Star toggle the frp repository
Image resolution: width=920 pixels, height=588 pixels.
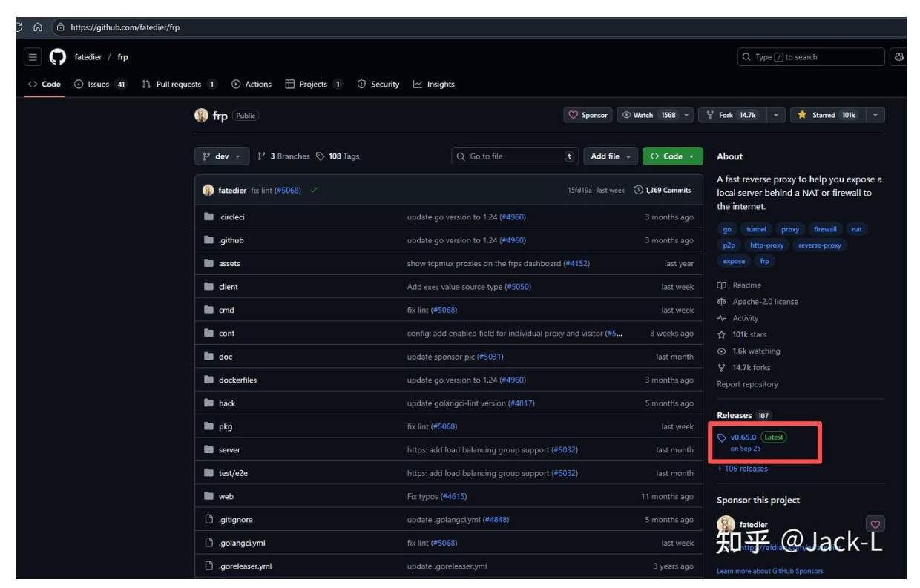(x=827, y=115)
